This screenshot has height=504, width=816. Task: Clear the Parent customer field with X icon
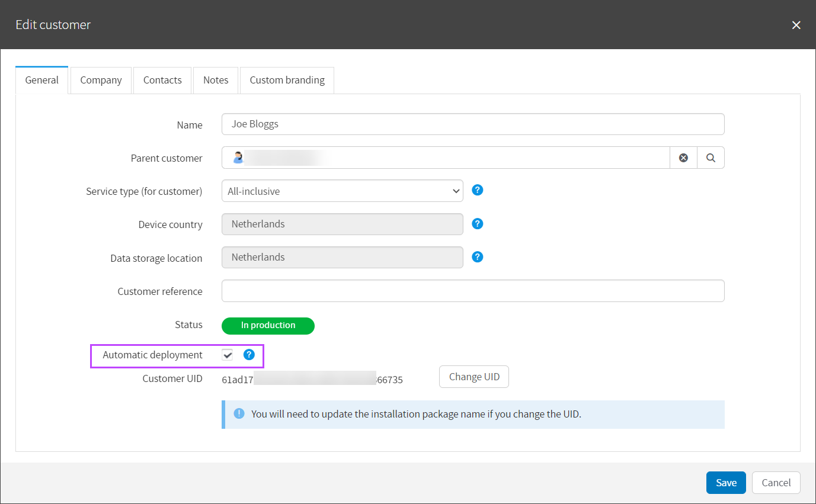pos(683,158)
